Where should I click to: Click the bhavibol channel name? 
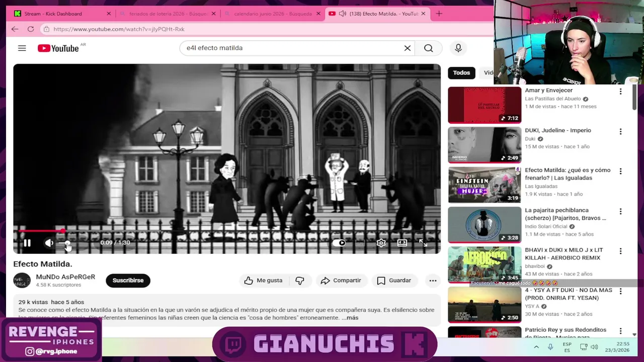point(535,266)
